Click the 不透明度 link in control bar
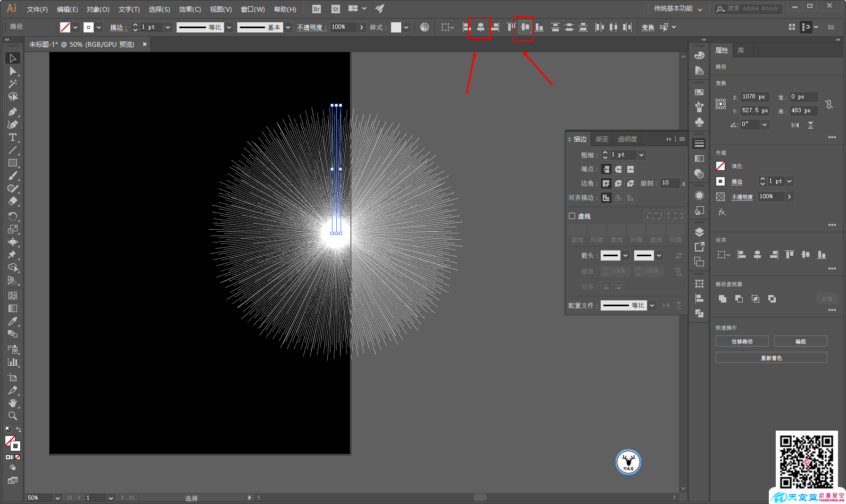 click(x=311, y=28)
